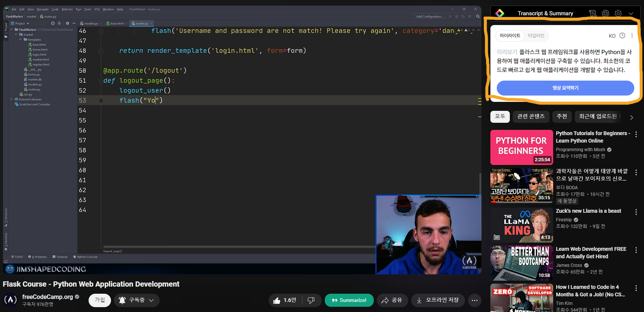The image size is (644, 312).
Task: Show more filter chips with right arrow
Action: click(x=632, y=117)
